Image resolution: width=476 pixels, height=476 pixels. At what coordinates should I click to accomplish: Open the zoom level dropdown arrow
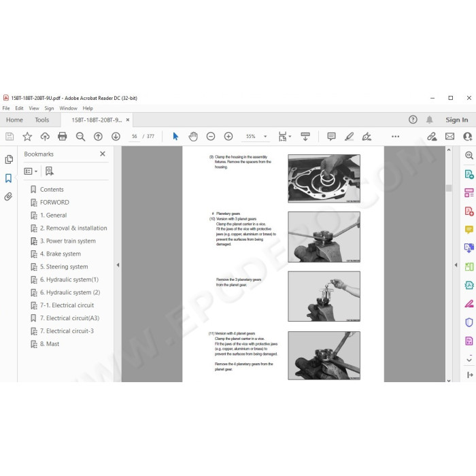[x=265, y=137]
